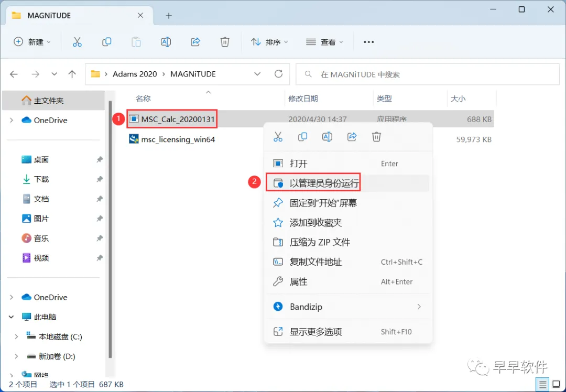Screen dimensions: 566x392
Task: Add a new tab with plus button
Action: [x=169, y=16]
